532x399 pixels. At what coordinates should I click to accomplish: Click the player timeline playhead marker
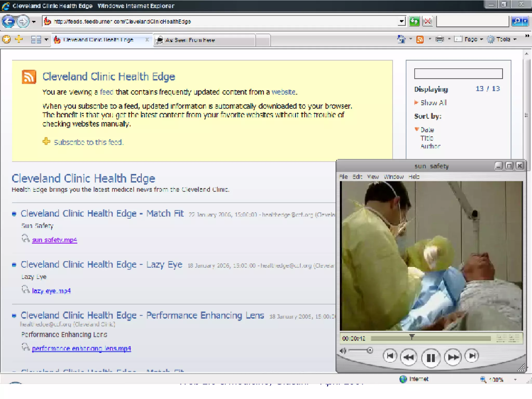412,337
